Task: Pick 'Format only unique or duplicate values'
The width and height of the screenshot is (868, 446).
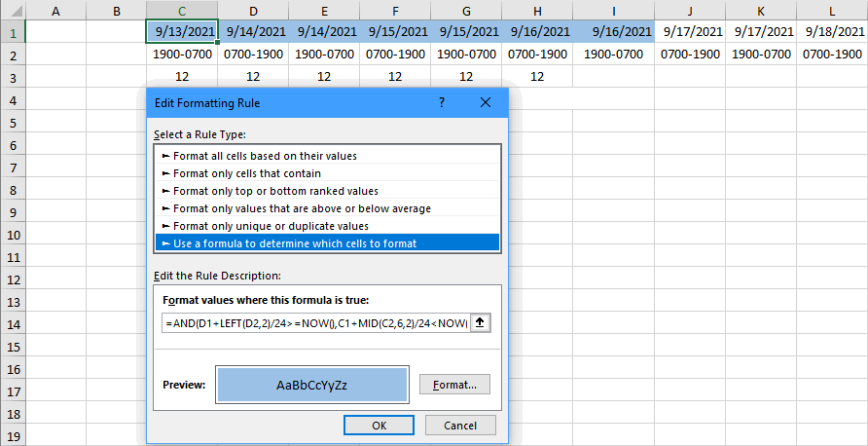Action: pos(327,226)
